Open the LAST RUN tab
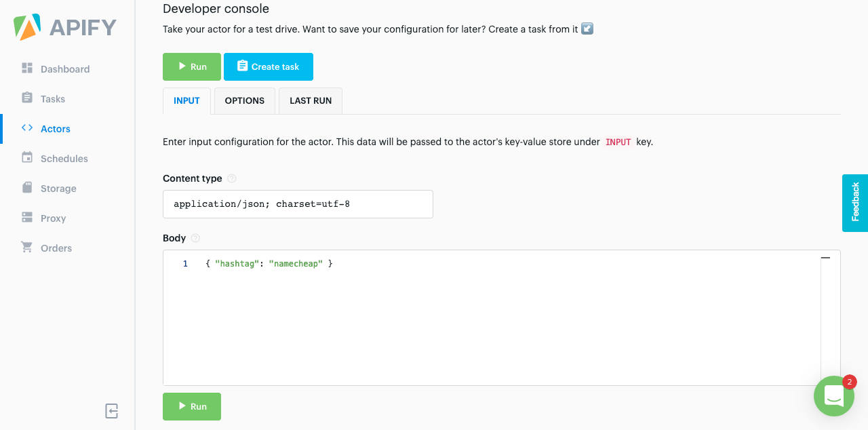Screen dimensions: 868x430 coord(311,101)
